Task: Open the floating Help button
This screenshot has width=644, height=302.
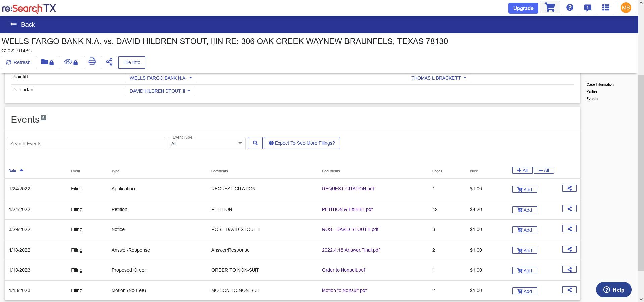Action: pyautogui.click(x=613, y=290)
